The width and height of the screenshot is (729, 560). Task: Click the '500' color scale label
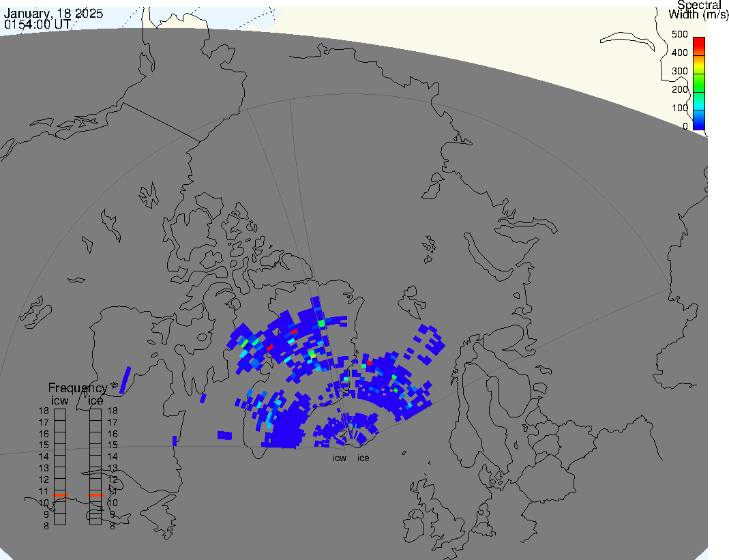point(680,34)
